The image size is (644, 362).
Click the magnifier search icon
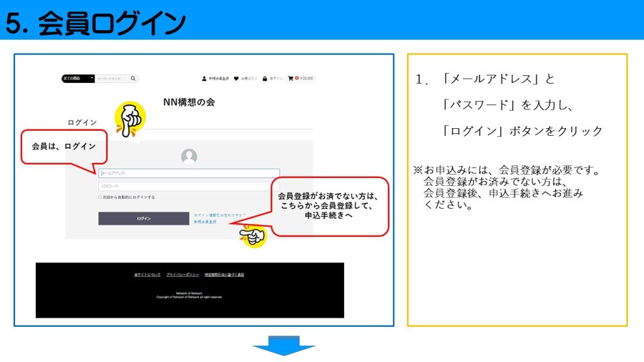tap(133, 79)
